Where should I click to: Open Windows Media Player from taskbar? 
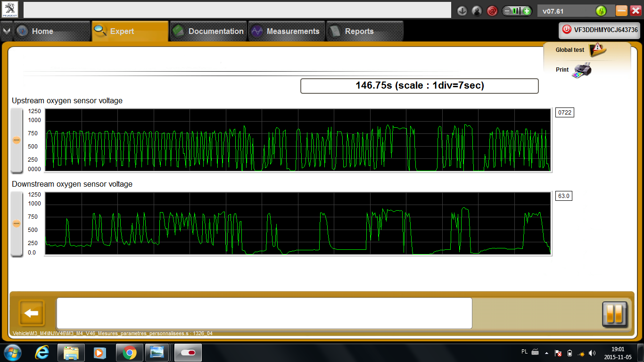100,353
